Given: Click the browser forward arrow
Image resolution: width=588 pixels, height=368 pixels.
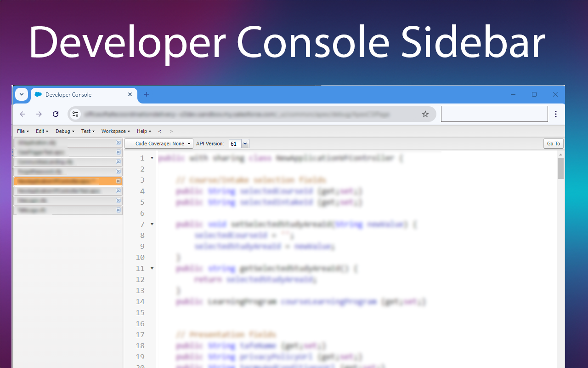Looking at the screenshot, I should tap(39, 114).
